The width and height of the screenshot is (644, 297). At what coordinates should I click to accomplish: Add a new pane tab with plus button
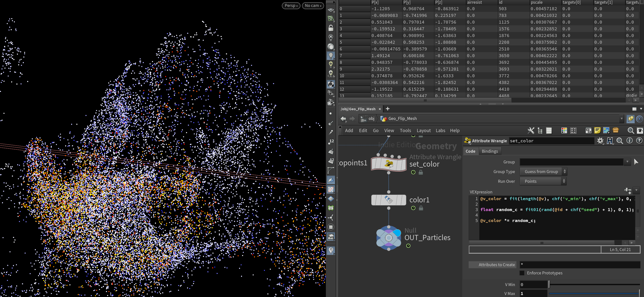pos(388,109)
